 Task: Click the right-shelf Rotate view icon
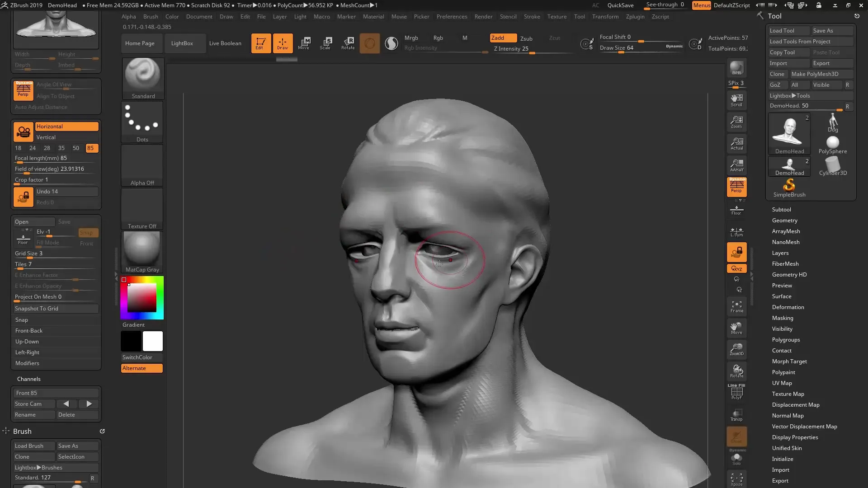[736, 371]
